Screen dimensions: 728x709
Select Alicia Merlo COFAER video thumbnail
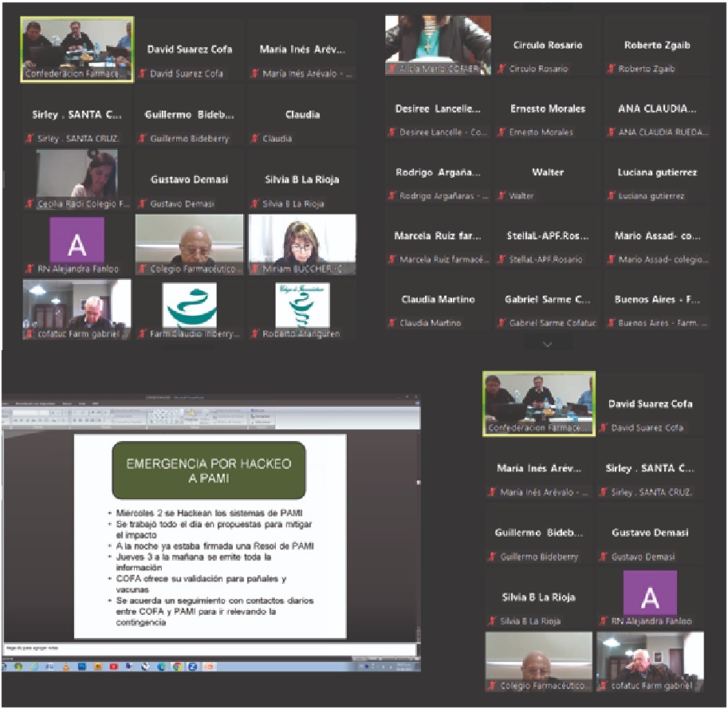(438, 45)
